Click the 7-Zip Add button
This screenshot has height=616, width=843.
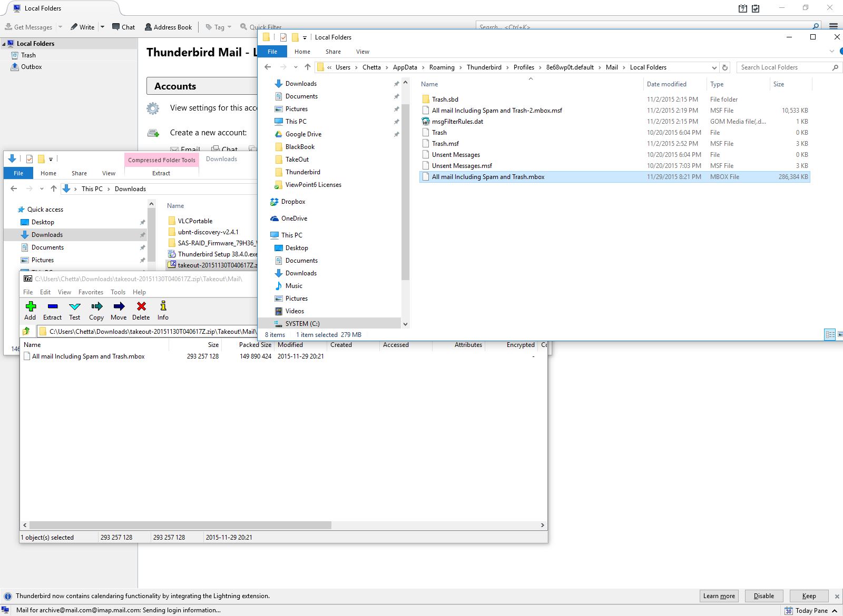(30, 310)
